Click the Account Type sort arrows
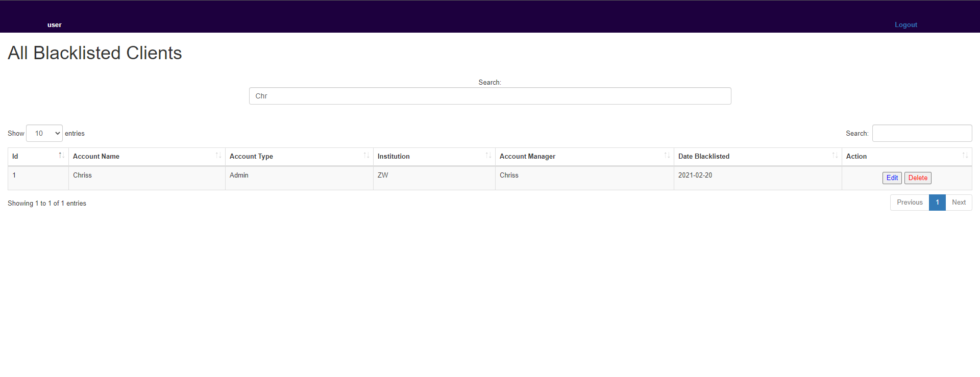Screen dimensions: 980x377 point(366,156)
